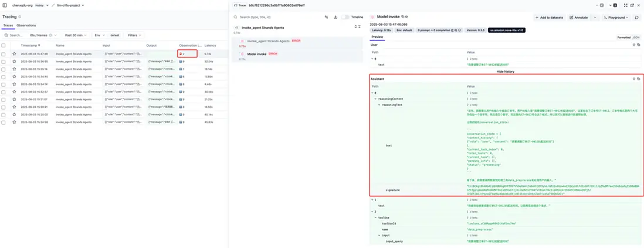Open the Annotate dropdown arrow
644x248 pixels.
coord(595,18)
